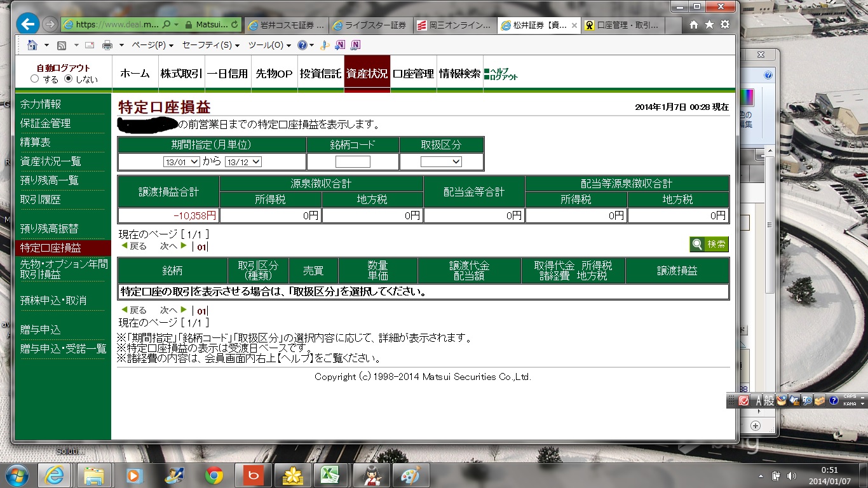Select 自動ログアウト する radio button
The width and height of the screenshot is (868, 488).
(x=35, y=79)
